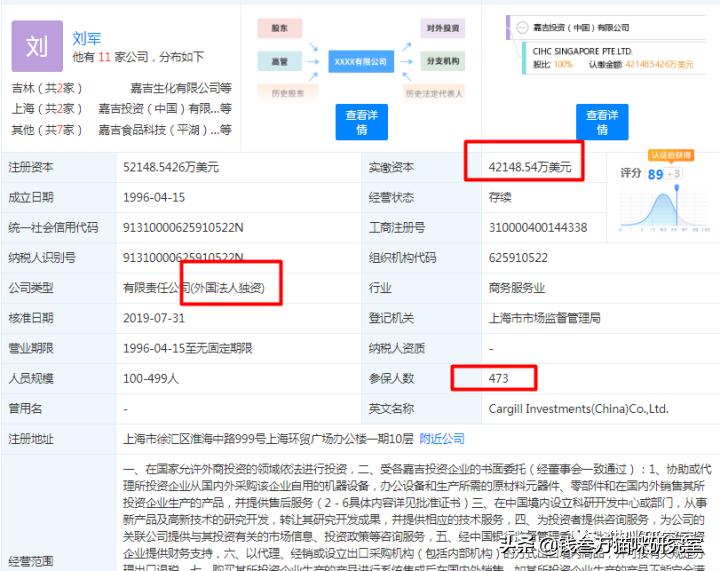Viewport: 720px width, 571px height.
Task: Click English name Cargill Investments(China)Co.,Ltd.
Action: (579, 409)
